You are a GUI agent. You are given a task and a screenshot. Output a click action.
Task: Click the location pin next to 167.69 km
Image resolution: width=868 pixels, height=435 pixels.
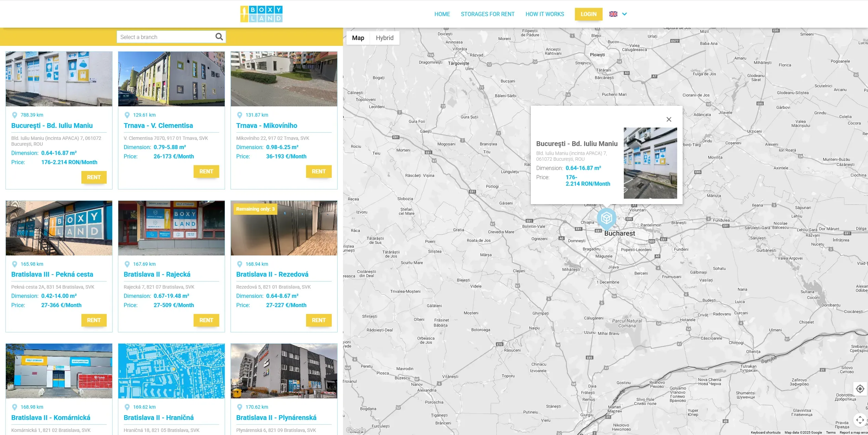coord(127,264)
